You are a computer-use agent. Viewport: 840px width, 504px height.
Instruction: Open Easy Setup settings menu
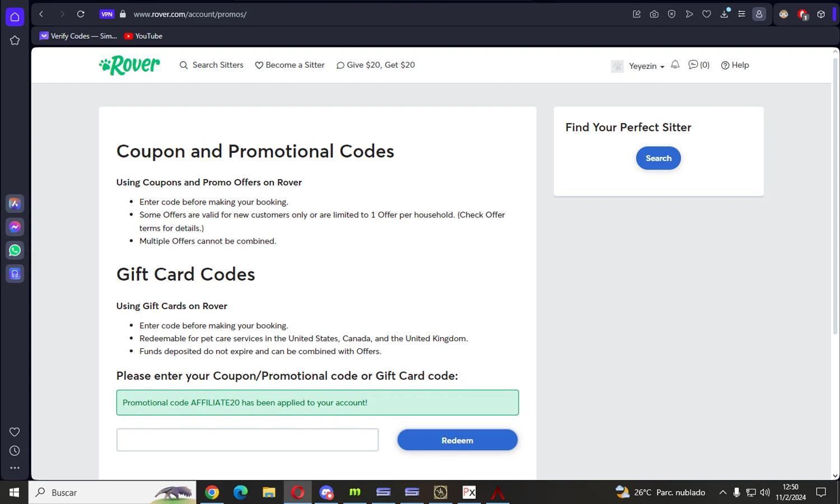point(741,14)
